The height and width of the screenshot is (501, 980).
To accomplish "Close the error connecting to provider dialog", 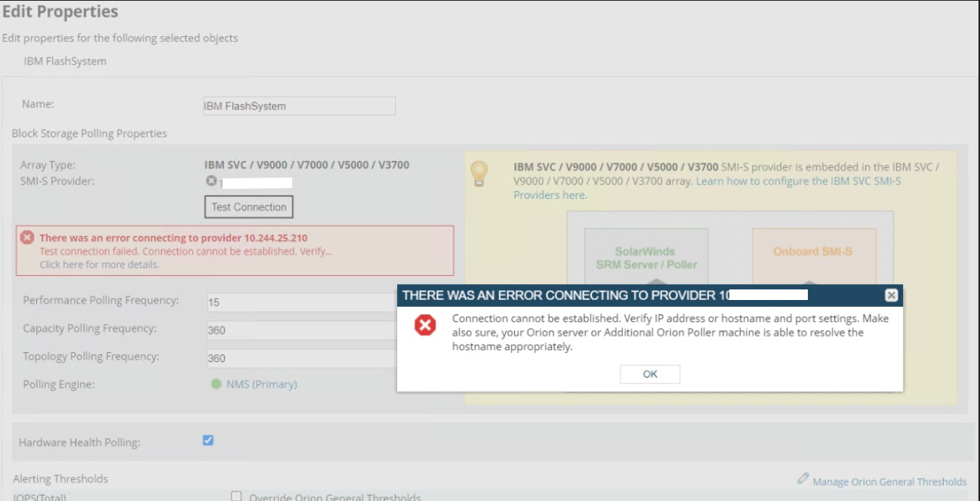I will [891, 295].
